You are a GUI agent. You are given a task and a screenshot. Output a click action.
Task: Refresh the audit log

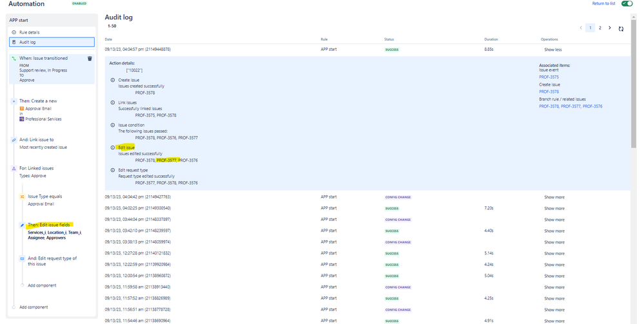(x=621, y=29)
